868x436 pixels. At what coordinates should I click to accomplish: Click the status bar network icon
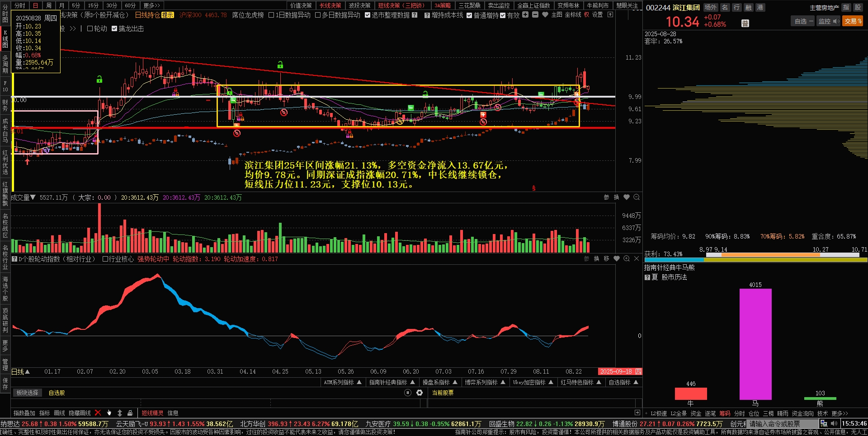tap(824, 423)
